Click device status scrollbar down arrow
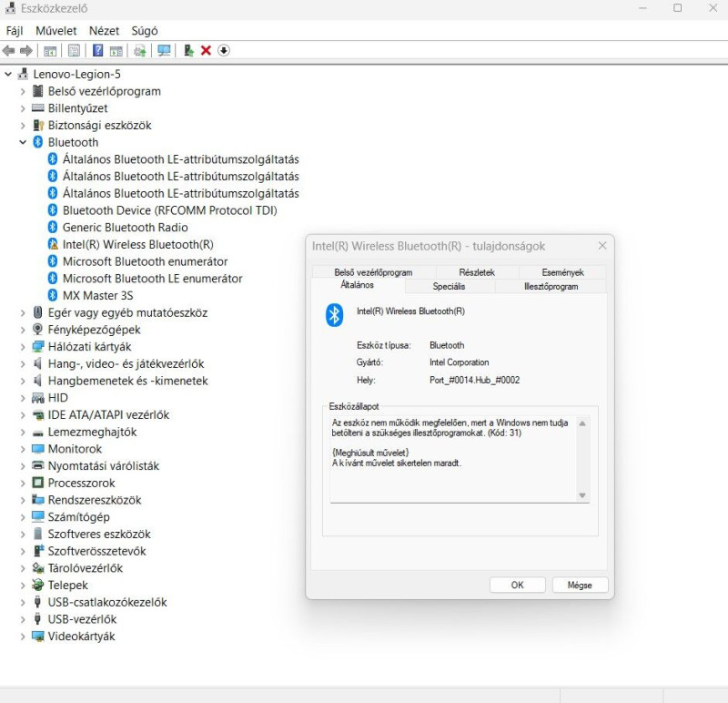The image size is (728, 703). coord(582,495)
